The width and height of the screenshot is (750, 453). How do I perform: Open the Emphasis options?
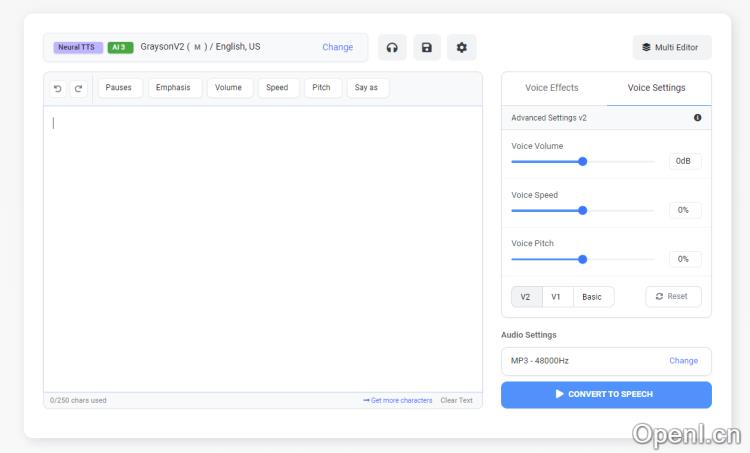173,88
